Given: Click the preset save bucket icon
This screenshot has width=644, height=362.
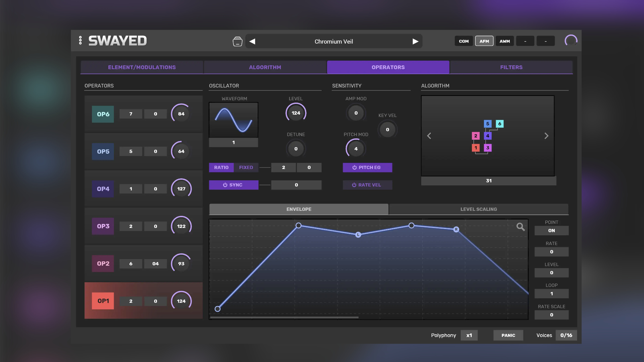Looking at the screenshot, I should [x=237, y=42].
